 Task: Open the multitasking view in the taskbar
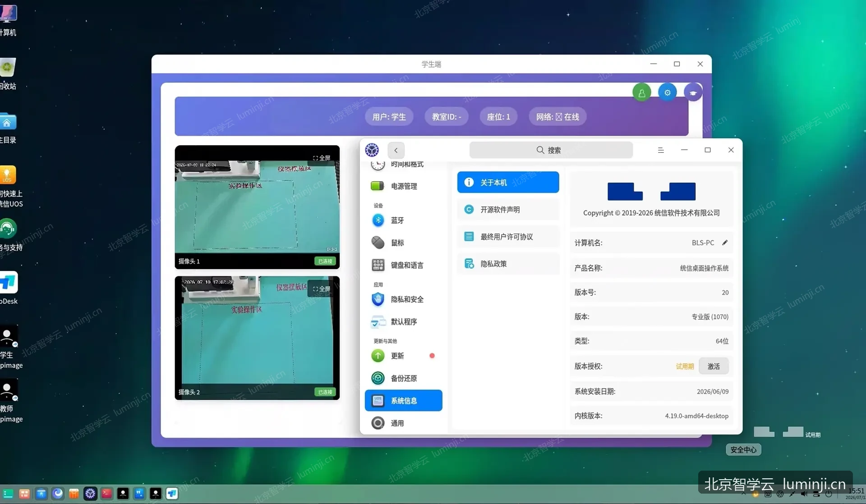(x=24, y=494)
